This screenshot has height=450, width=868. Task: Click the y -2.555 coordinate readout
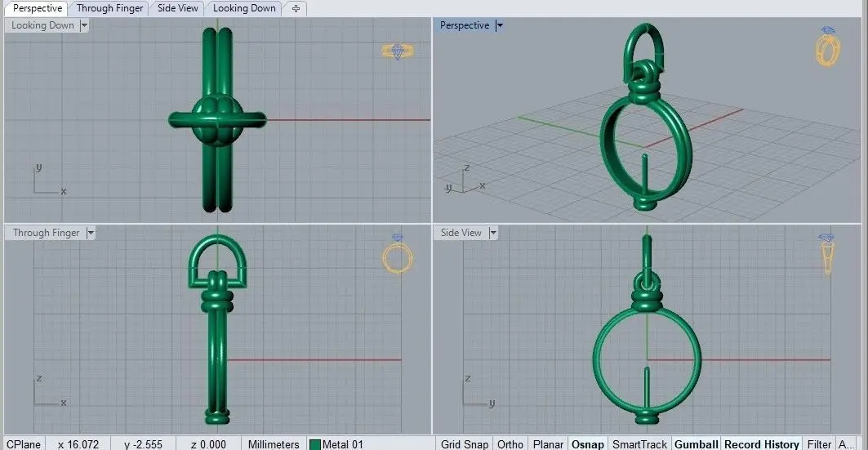pos(143,444)
